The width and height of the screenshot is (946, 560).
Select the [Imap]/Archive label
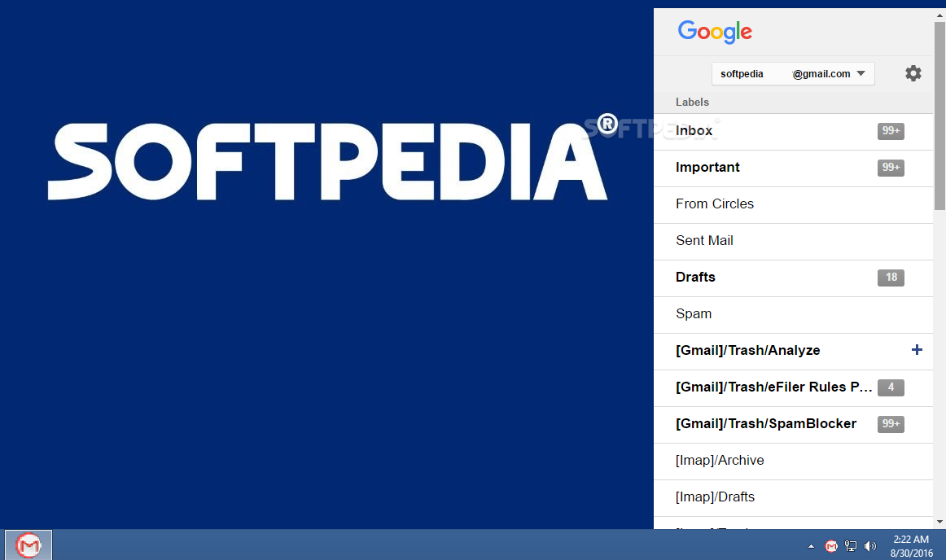794,462
